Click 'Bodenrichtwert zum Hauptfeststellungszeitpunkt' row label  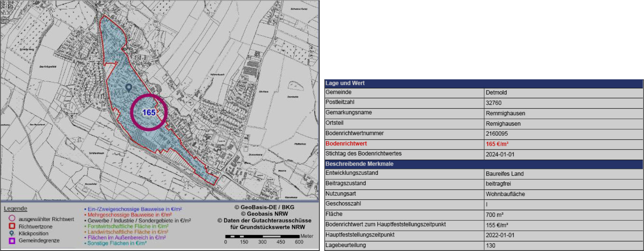pyautogui.click(x=386, y=224)
